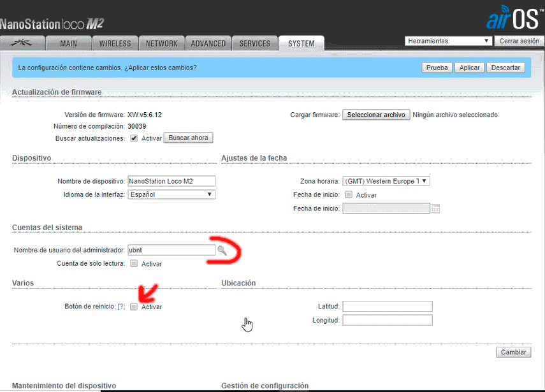Screen dimensions: 545x392
Task: Switch to the MAIN tab
Action: (68, 43)
